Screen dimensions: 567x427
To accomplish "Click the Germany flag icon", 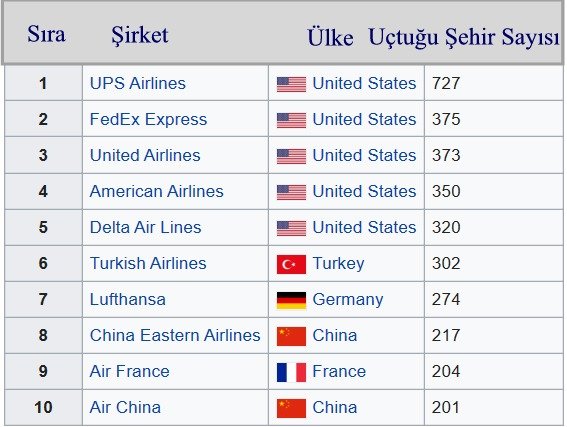I will pos(291,300).
